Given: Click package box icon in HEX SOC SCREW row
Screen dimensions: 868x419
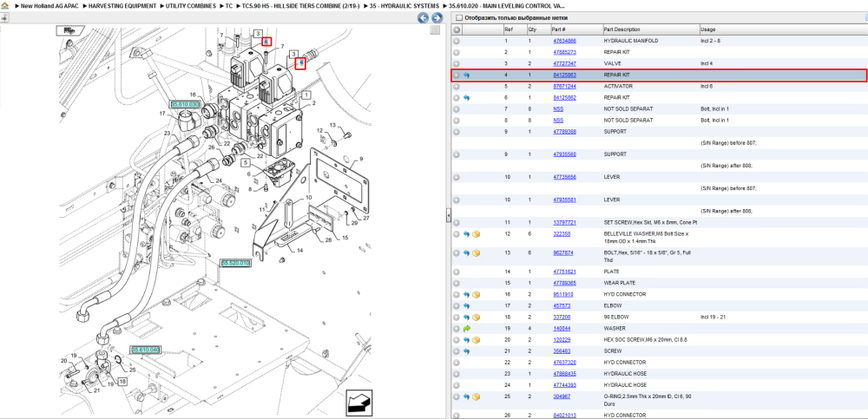Looking at the screenshot, I should pyautogui.click(x=476, y=340).
